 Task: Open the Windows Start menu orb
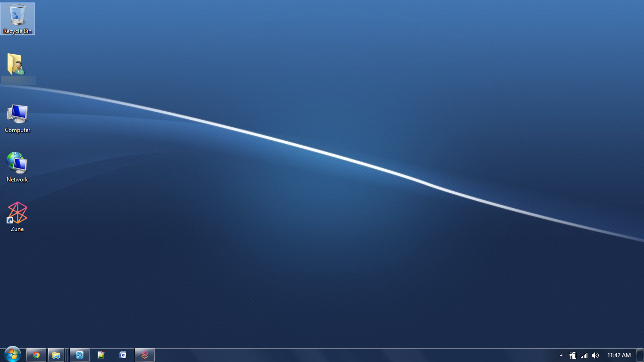tap(12, 354)
